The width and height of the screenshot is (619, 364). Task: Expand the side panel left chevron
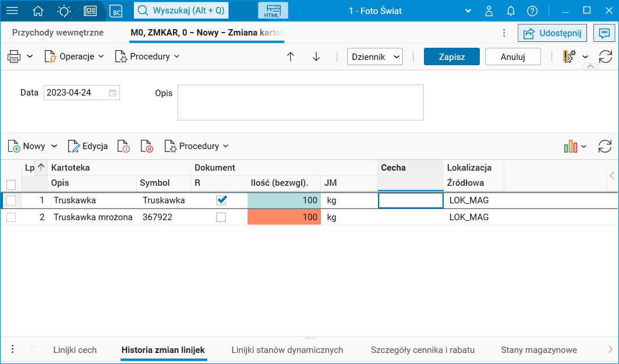pos(612,175)
